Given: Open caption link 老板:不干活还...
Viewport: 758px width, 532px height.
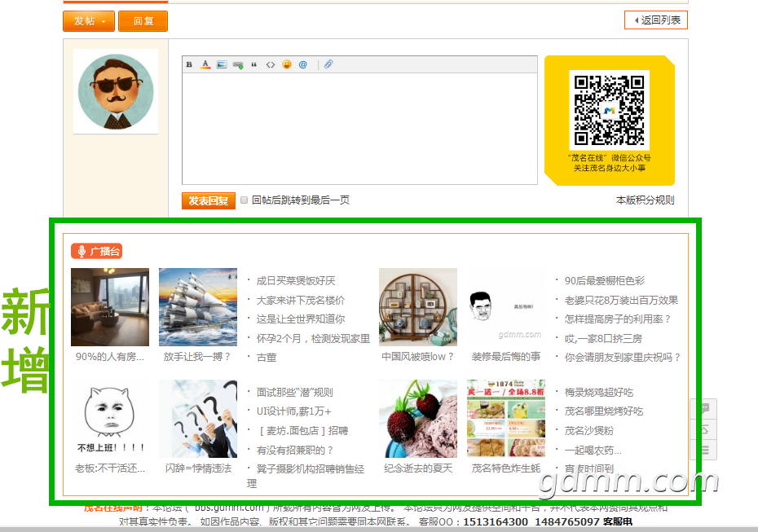Looking at the screenshot, I should tap(110, 468).
